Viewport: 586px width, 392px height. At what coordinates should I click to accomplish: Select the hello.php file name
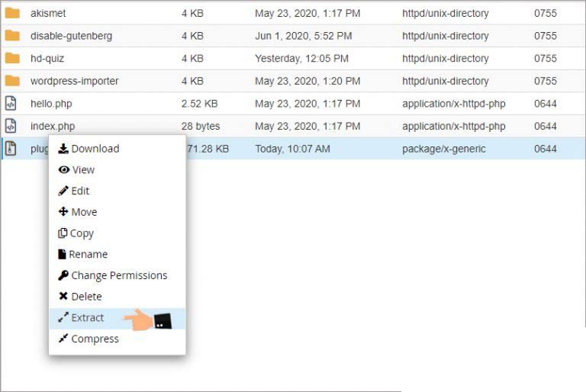tap(51, 104)
